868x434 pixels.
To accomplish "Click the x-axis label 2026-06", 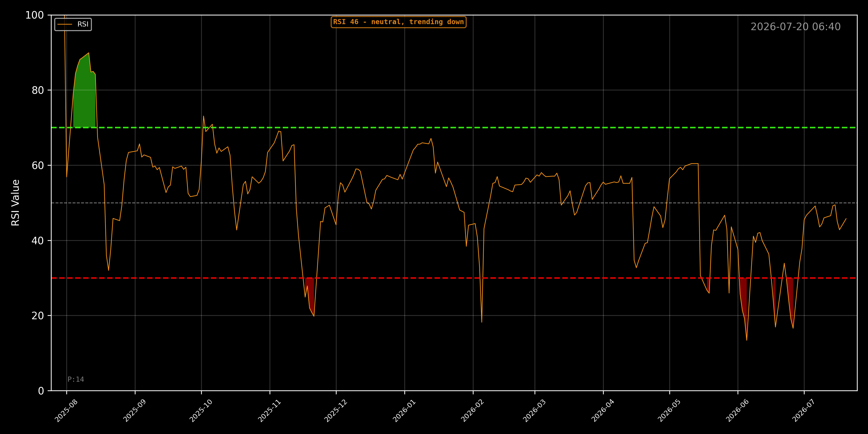I will (737, 410).
